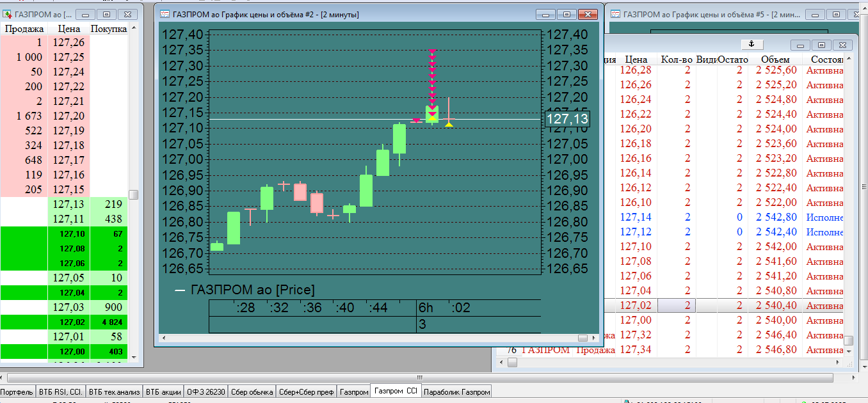
Task: Select price 127,03 in order book
Action: click(x=69, y=307)
